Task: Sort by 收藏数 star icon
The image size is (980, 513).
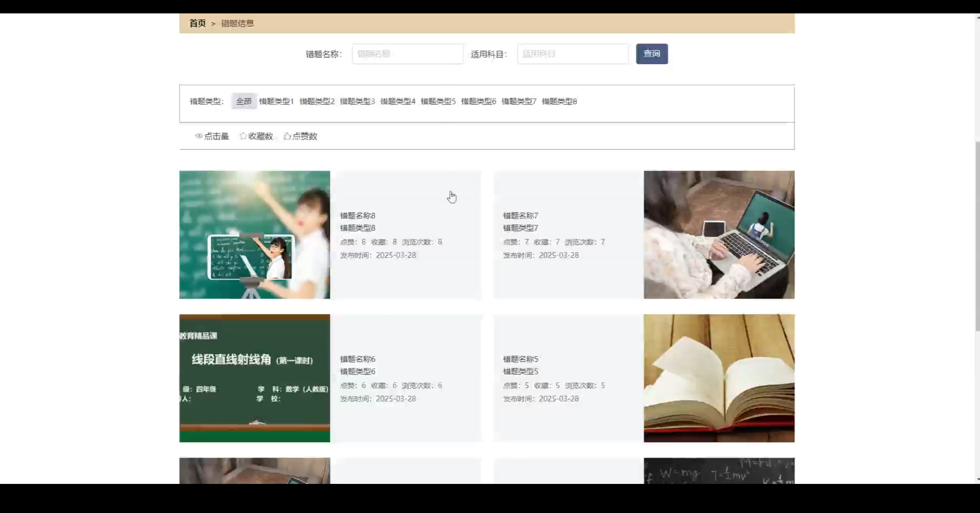Action: coord(243,136)
